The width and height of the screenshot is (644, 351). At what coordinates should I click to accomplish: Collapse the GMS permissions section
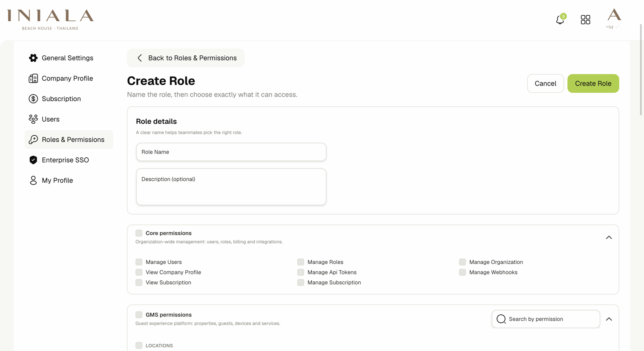609,319
